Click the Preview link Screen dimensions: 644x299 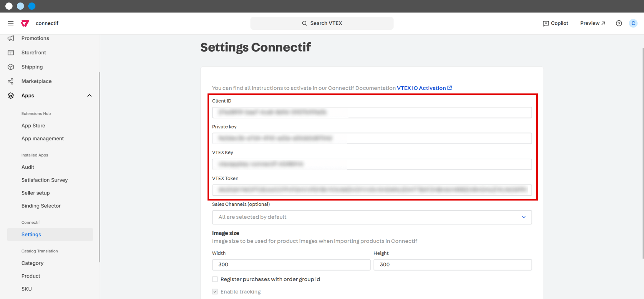pos(592,23)
